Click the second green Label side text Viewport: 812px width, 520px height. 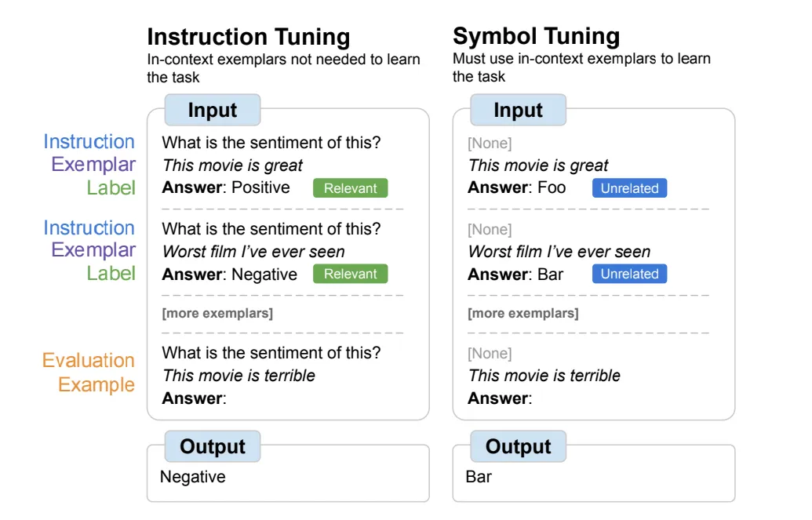(x=111, y=274)
